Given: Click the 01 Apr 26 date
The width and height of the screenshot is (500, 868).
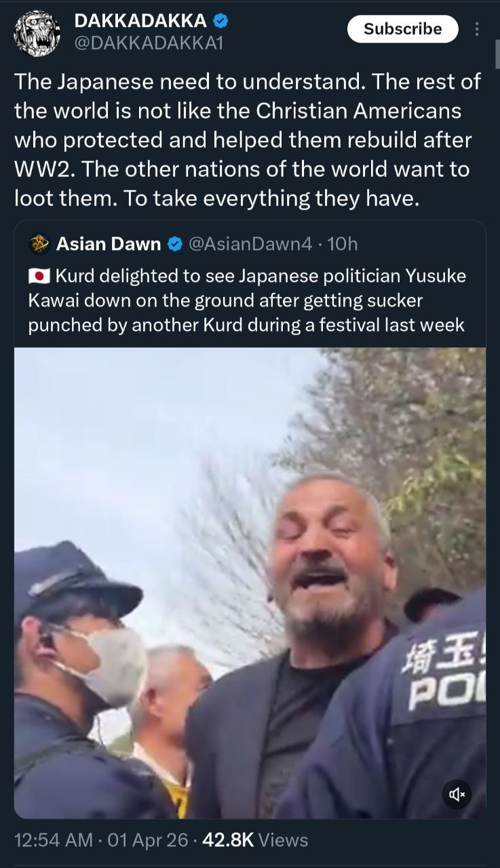Looking at the screenshot, I should (148, 840).
